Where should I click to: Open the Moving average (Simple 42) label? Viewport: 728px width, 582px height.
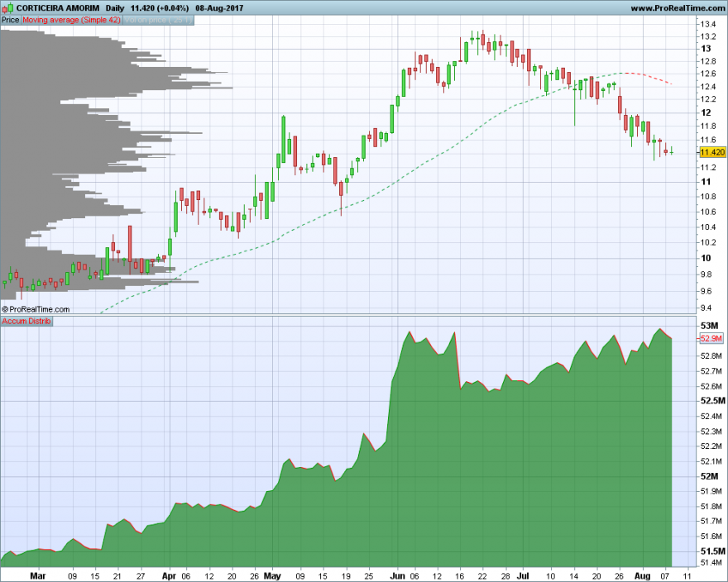coord(71,20)
